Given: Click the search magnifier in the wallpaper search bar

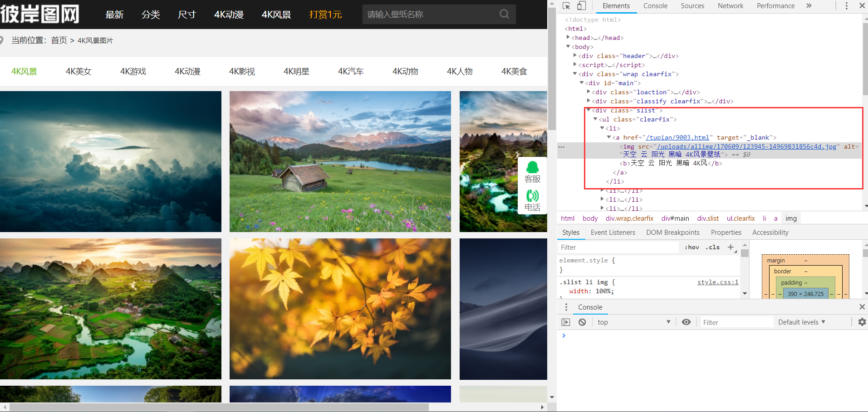Looking at the screenshot, I should click(x=504, y=14).
